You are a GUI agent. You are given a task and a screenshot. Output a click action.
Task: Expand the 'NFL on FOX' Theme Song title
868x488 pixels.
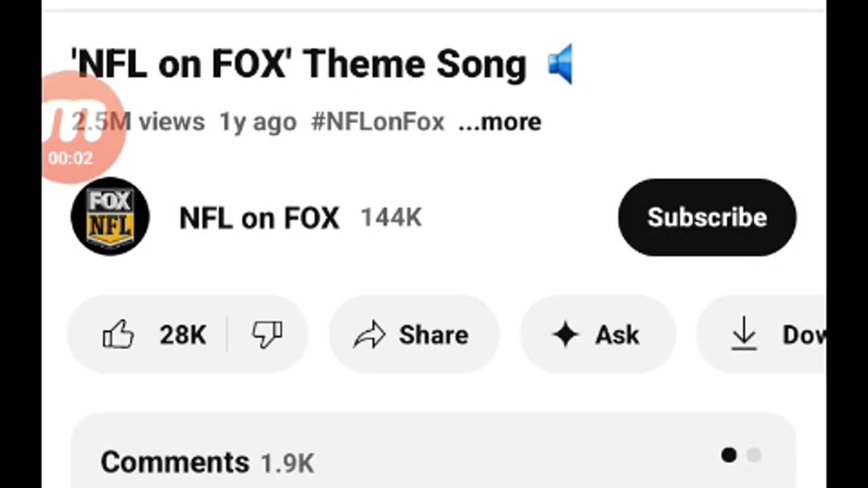[x=298, y=64]
